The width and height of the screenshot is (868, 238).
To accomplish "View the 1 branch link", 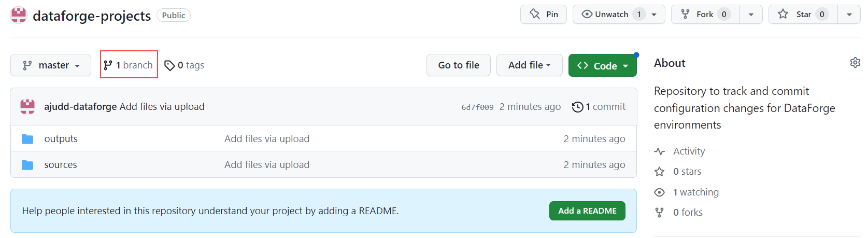I will click(129, 65).
